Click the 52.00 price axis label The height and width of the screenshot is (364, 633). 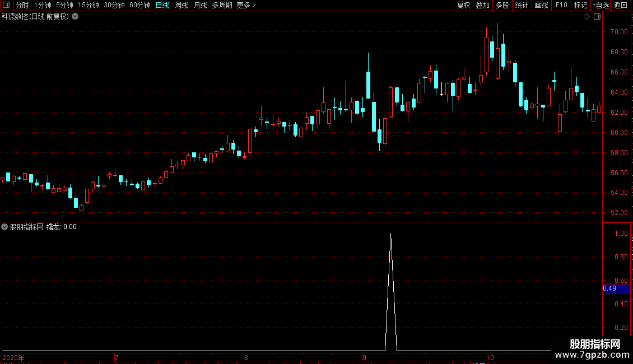(x=619, y=213)
